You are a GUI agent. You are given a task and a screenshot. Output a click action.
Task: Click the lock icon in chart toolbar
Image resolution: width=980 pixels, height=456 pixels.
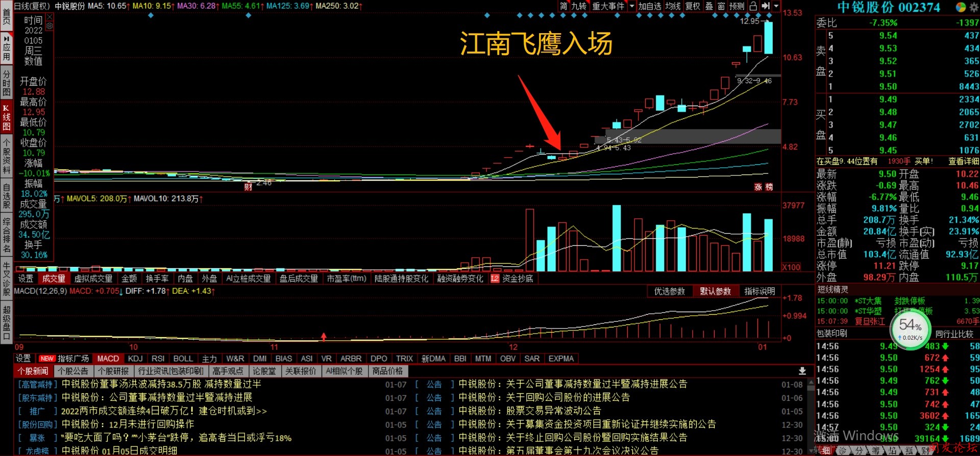753,6
